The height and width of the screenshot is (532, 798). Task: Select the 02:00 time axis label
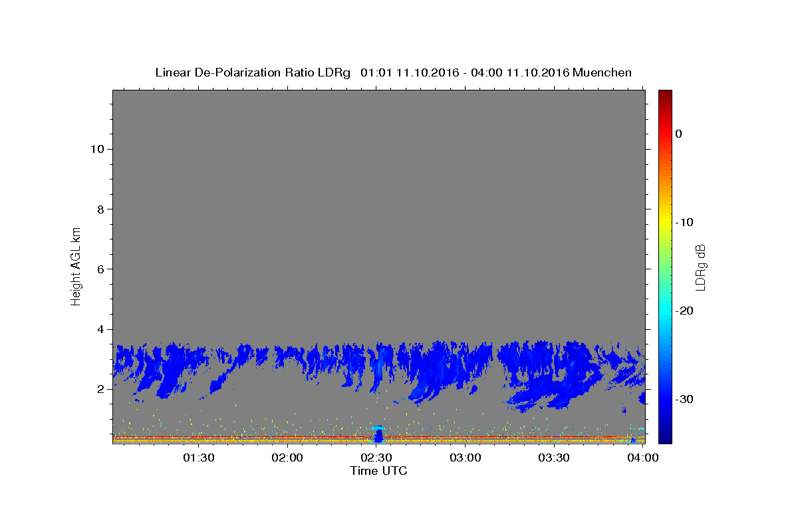click(x=288, y=458)
